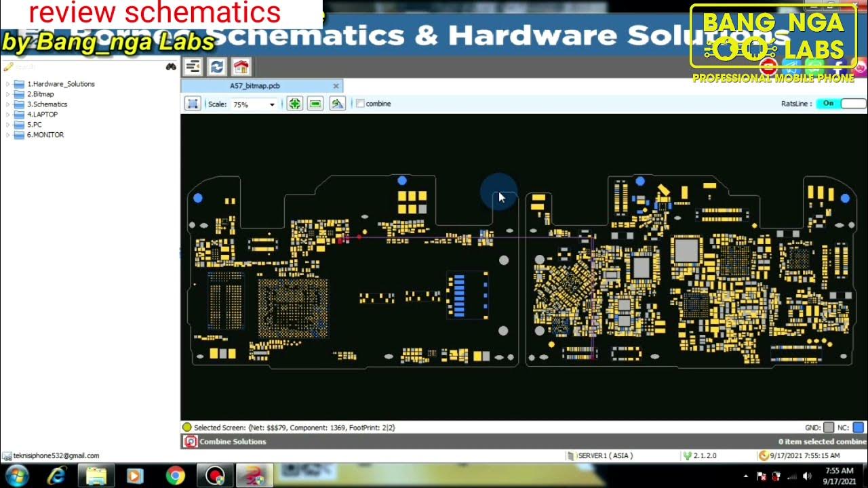Click the 2.Bitmap folder icon
This screenshot has width=868, height=488.
[x=20, y=94]
